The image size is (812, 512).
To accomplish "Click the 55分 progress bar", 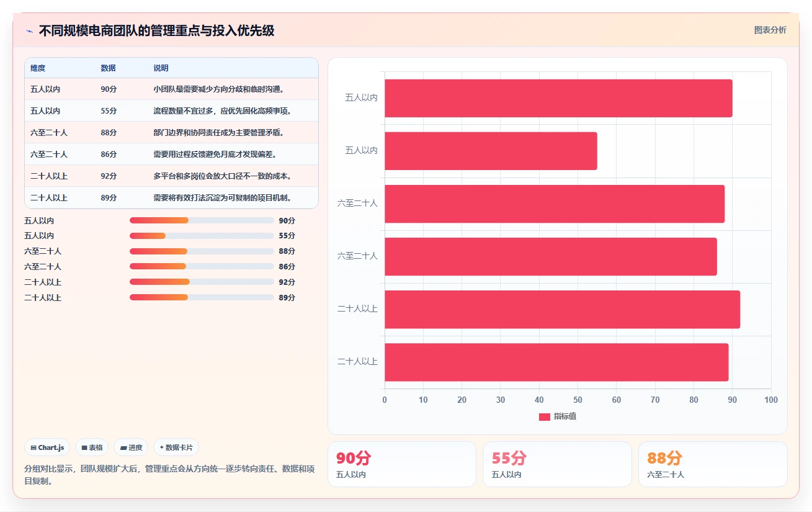I will (x=202, y=236).
